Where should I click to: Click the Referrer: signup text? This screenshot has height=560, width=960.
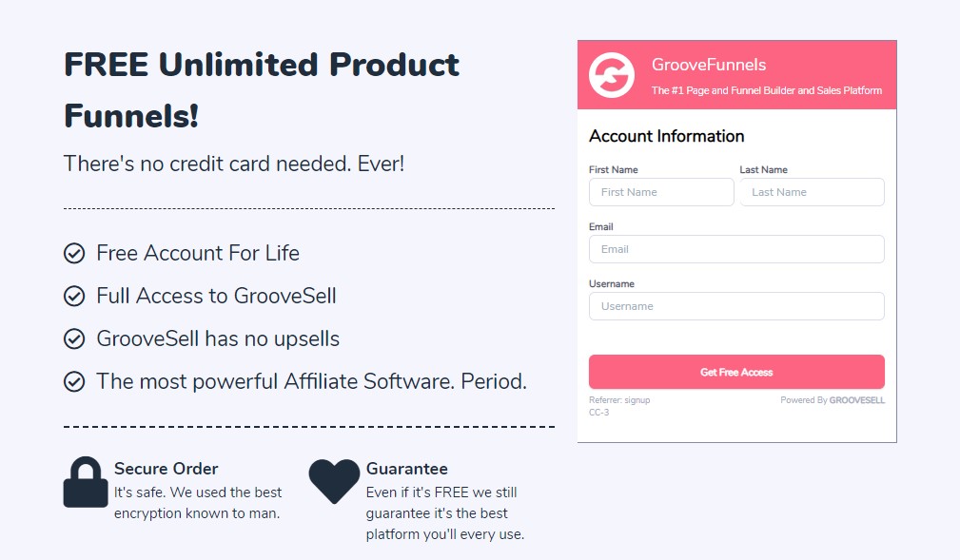(x=619, y=400)
